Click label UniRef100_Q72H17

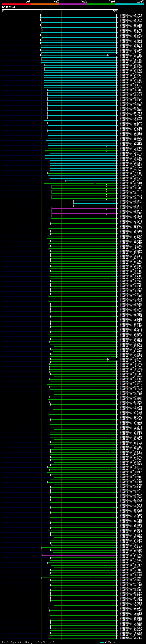131,236
